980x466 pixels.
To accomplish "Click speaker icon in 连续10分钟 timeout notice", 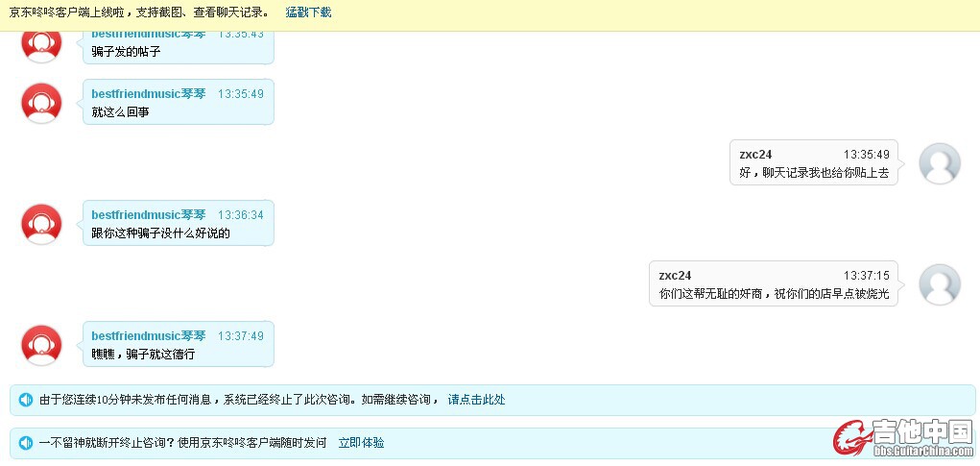I will [26, 400].
